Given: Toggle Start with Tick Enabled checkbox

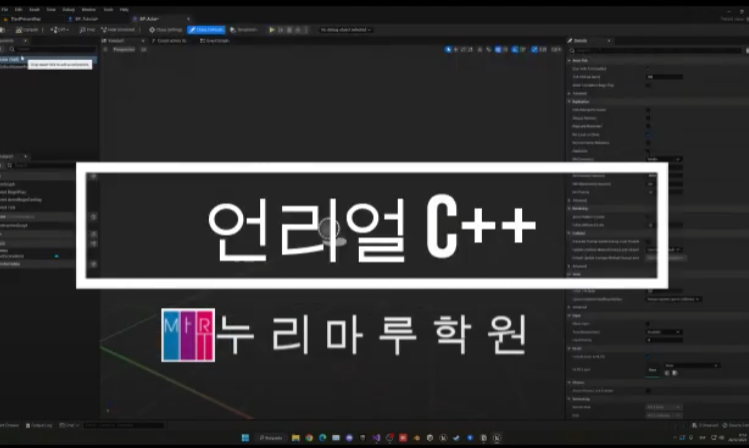Looking at the screenshot, I should (649, 68).
